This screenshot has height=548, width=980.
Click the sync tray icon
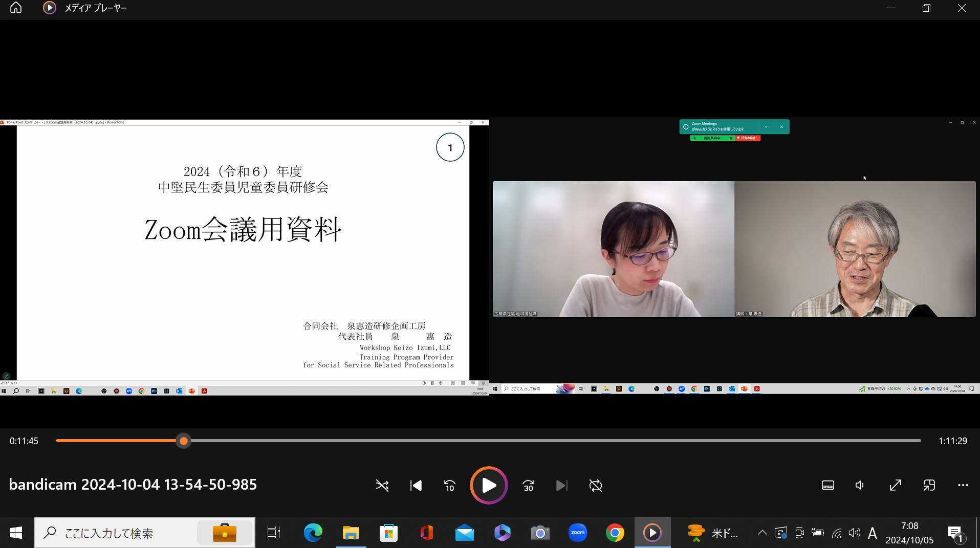tap(781, 533)
